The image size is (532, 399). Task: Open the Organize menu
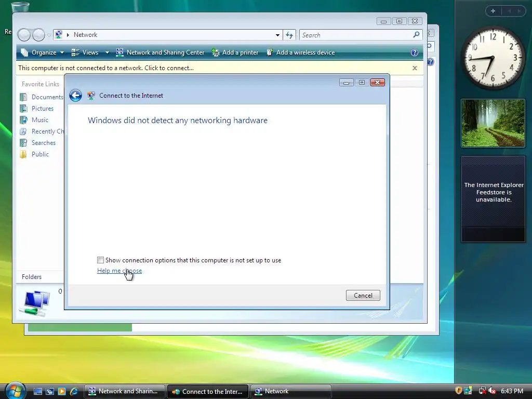point(43,52)
